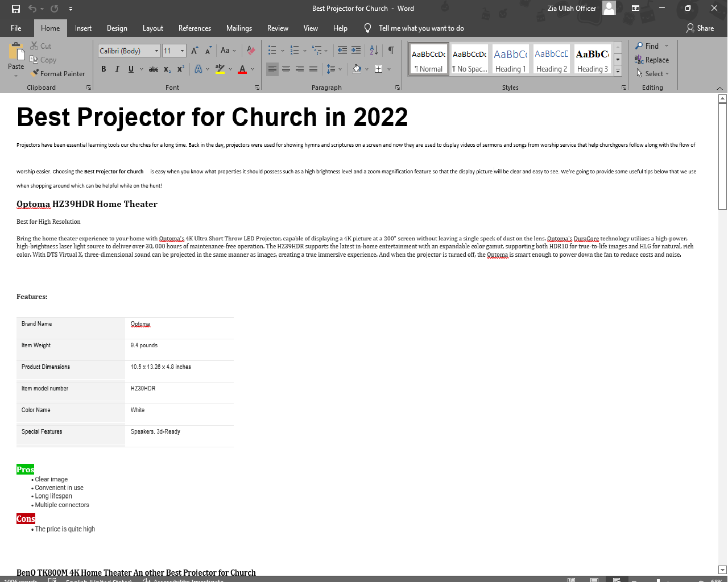Open the font name dropdown

pyautogui.click(x=156, y=51)
